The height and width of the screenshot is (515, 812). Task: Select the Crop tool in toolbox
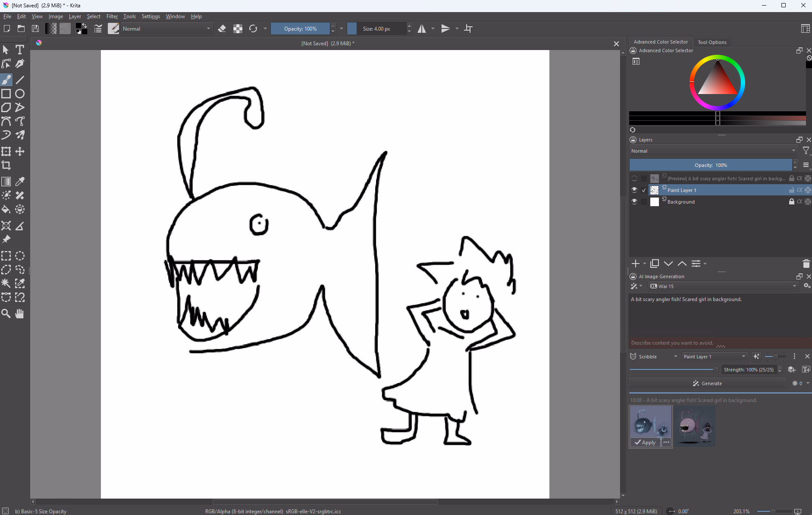click(x=6, y=165)
